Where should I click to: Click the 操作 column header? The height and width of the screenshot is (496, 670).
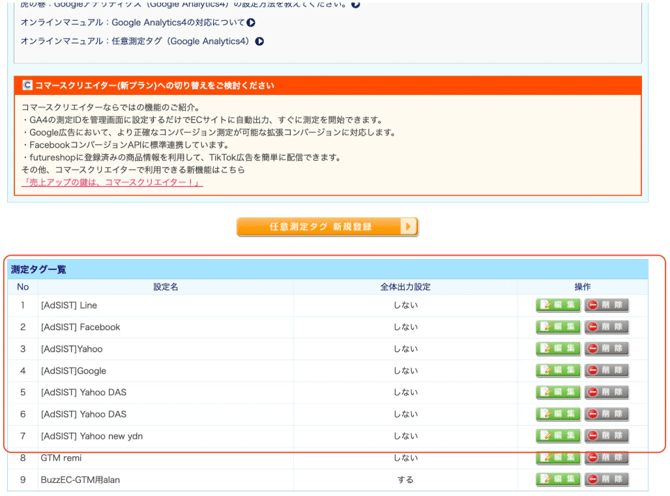582,287
